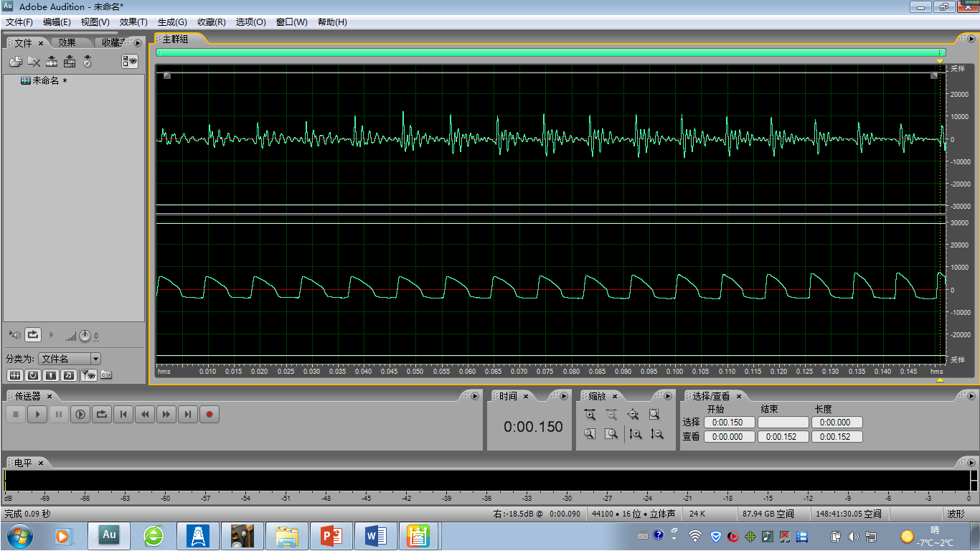Click the edit file waveform icon
Image resolution: width=980 pixels, height=551 pixels.
click(52, 62)
